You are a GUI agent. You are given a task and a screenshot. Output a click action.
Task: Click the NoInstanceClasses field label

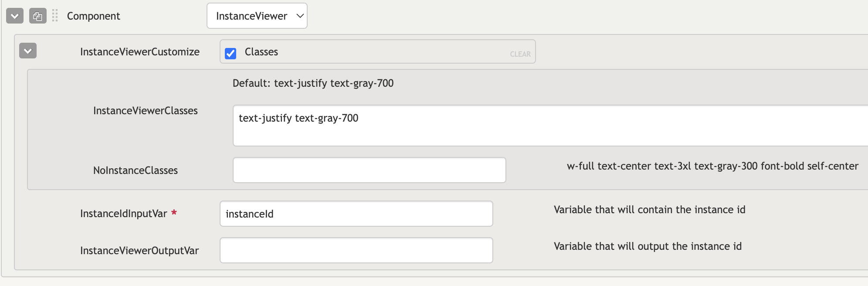point(135,170)
